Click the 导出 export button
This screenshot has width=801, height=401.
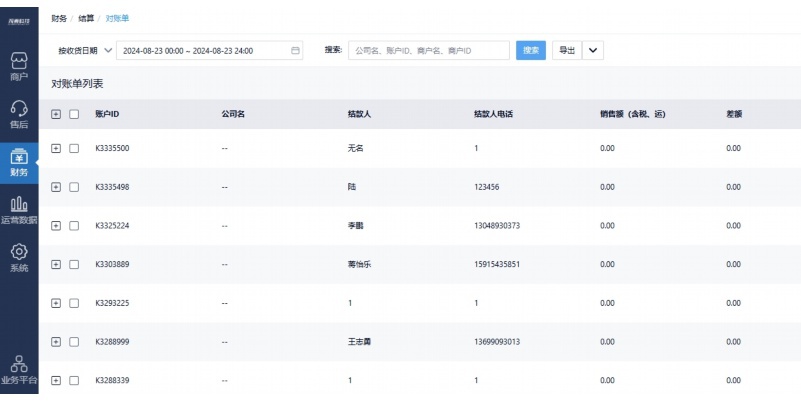point(567,50)
